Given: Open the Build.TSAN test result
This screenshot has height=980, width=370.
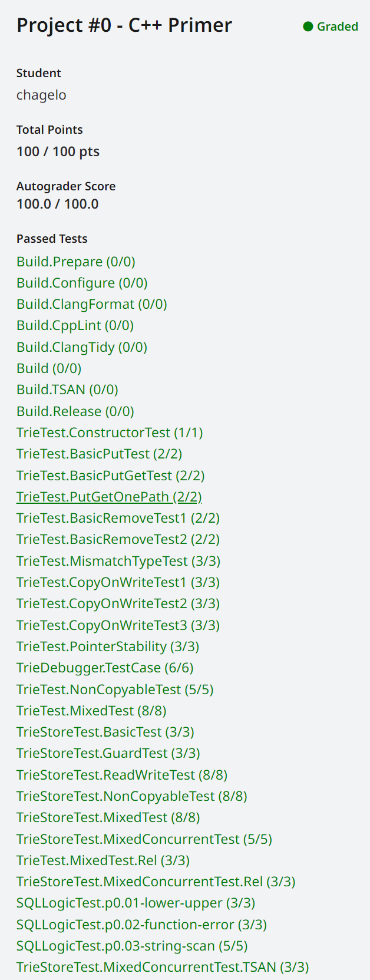Looking at the screenshot, I should pyautogui.click(x=67, y=390).
